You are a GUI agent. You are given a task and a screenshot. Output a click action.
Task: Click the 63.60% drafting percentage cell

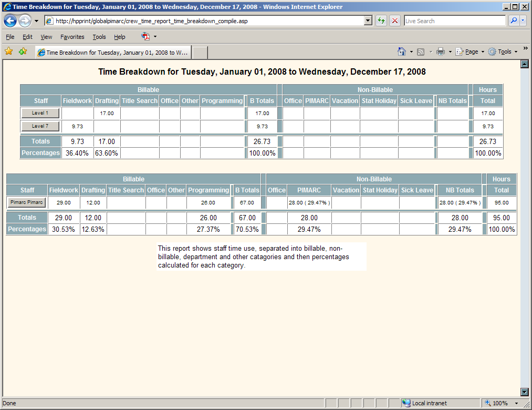pos(107,153)
